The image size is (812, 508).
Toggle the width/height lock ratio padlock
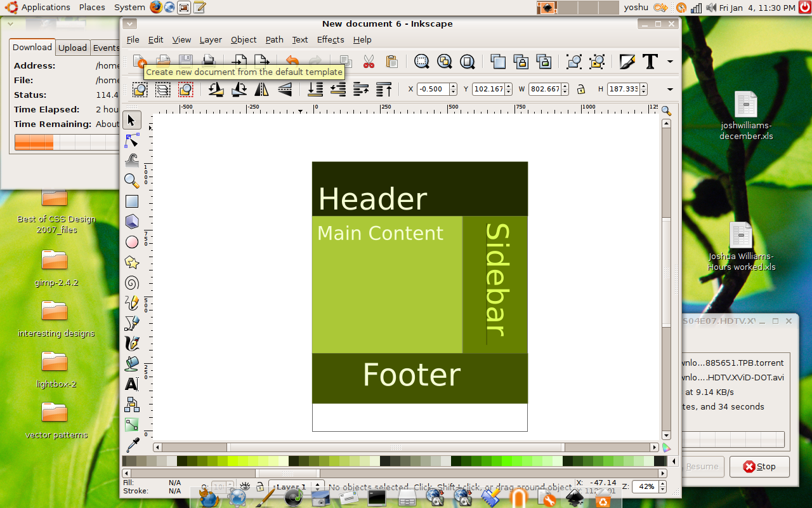coord(581,89)
